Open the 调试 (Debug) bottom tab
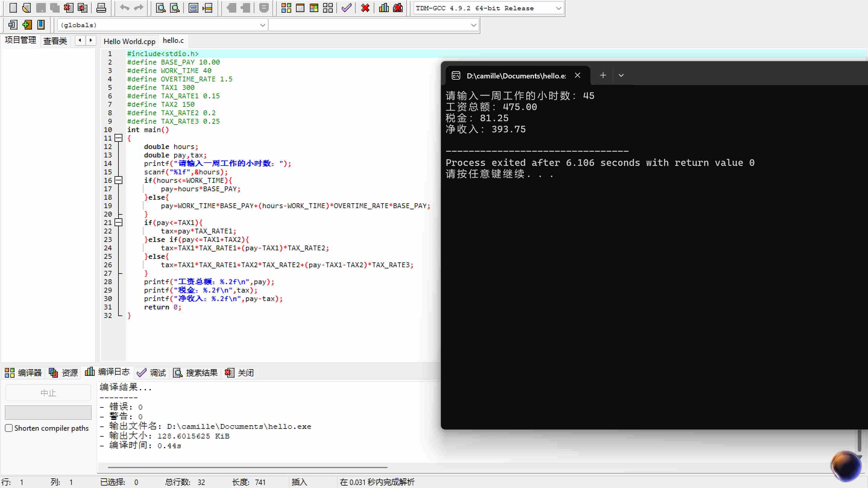The width and height of the screenshot is (868, 488). tap(152, 372)
